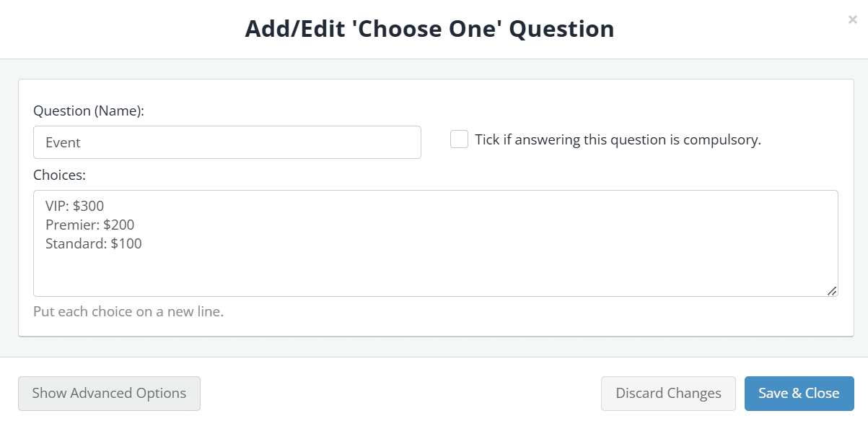Place cursor on the 'VIP: $300' line
868x429 pixels.
coord(75,206)
